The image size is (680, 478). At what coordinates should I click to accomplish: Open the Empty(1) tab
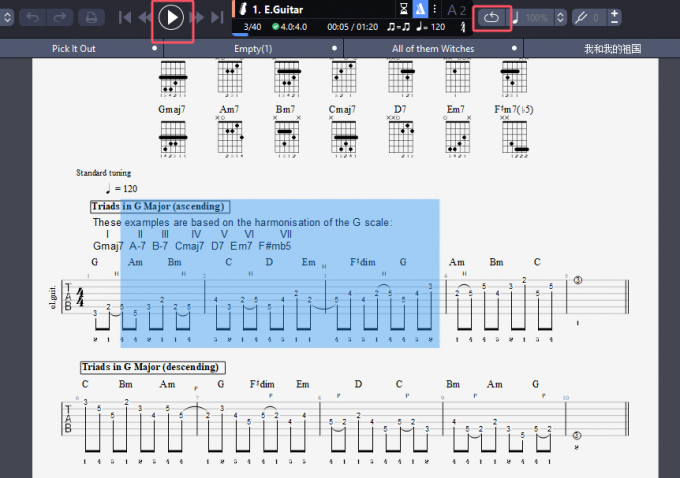253,48
